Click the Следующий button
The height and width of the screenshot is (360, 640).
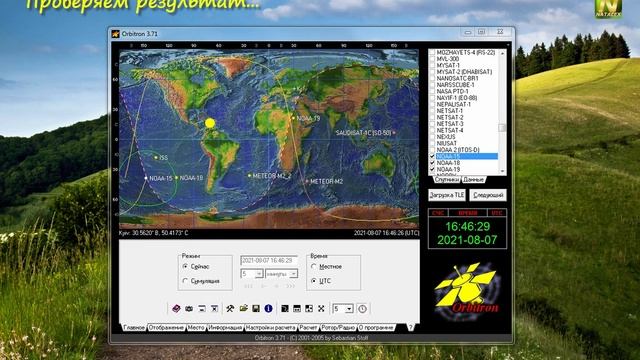coord(488,195)
